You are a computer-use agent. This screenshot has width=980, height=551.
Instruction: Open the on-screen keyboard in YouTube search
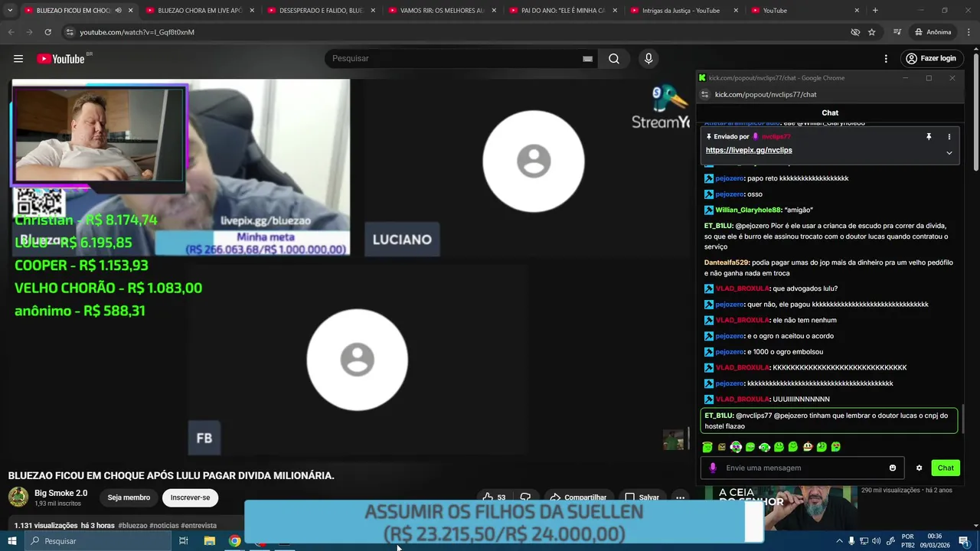587,59
